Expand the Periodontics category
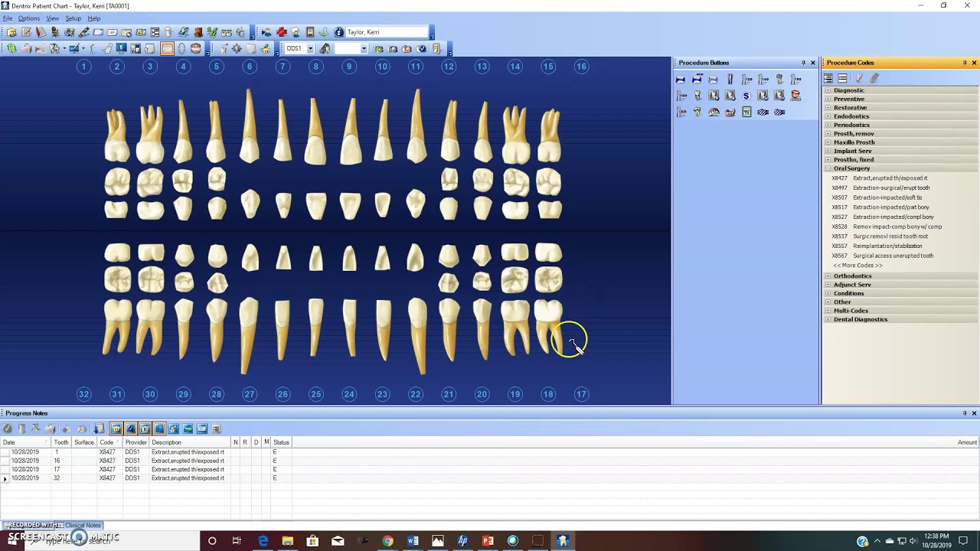Viewport: 980px width, 551px height. point(828,125)
